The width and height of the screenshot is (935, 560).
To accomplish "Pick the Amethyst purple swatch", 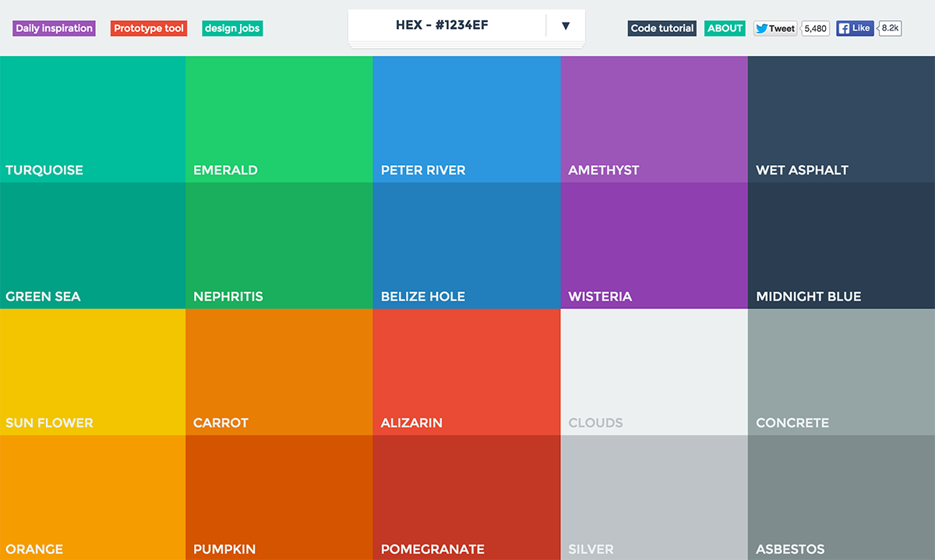I will [x=653, y=117].
